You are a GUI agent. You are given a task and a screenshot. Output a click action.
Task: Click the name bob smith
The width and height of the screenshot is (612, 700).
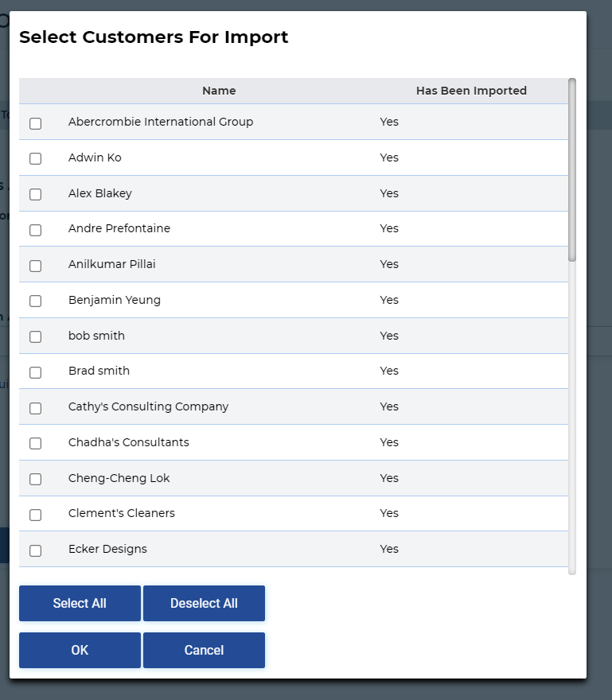(96, 335)
